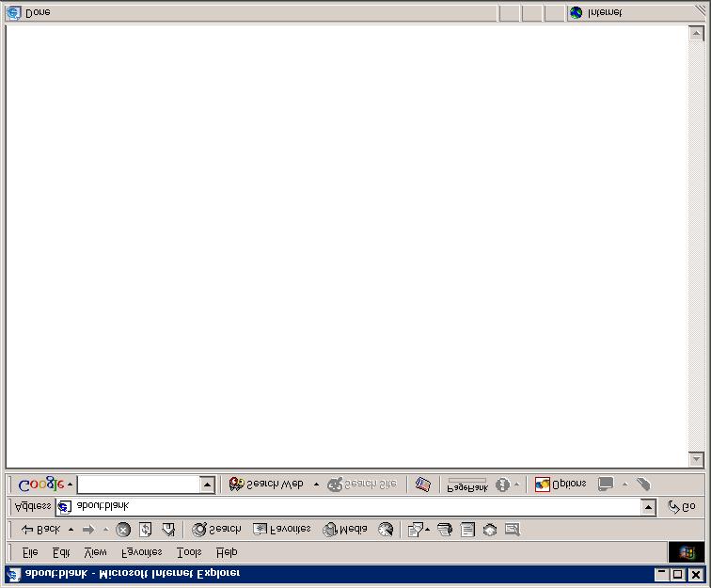The height and width of the screenshot is (588, 711).
Task: Click inside the Google toolbar search box
Action: pos(139,485)
